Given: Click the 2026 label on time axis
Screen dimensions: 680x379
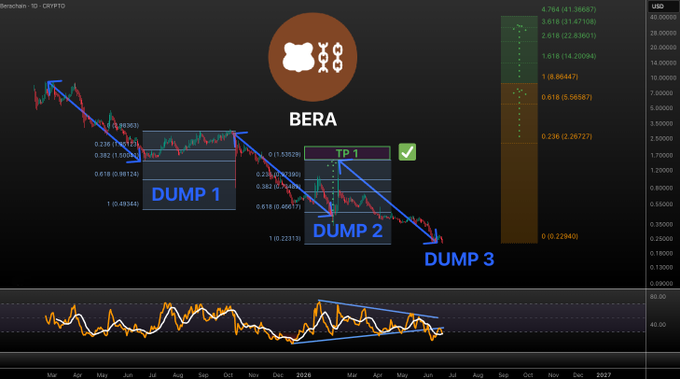Looking at the screenshot, I should coord(304,375).
